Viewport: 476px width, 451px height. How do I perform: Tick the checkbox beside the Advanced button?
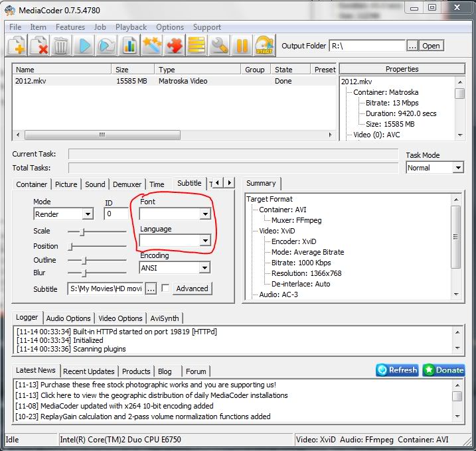pyautogui.click(x=165, y=289)
